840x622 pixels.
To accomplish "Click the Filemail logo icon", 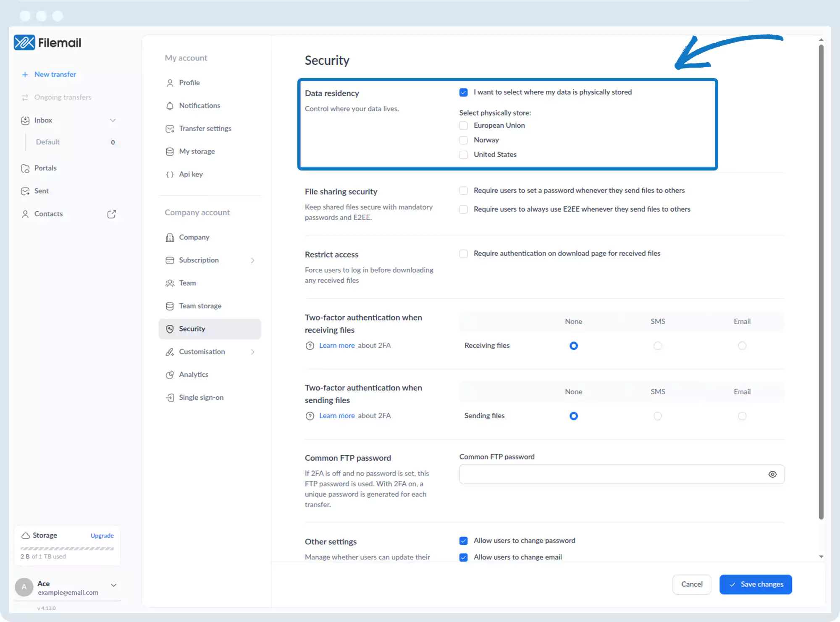I will click(x=24, y=42).
